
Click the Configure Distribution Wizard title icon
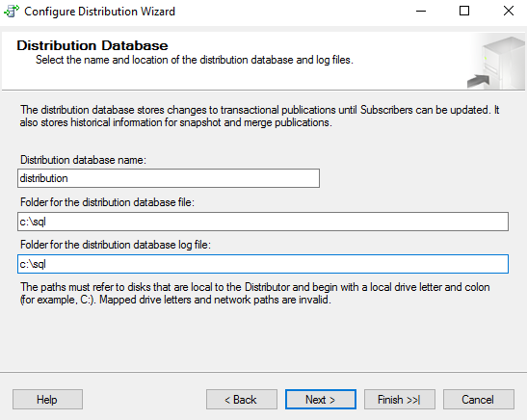[x=12, y=12]
